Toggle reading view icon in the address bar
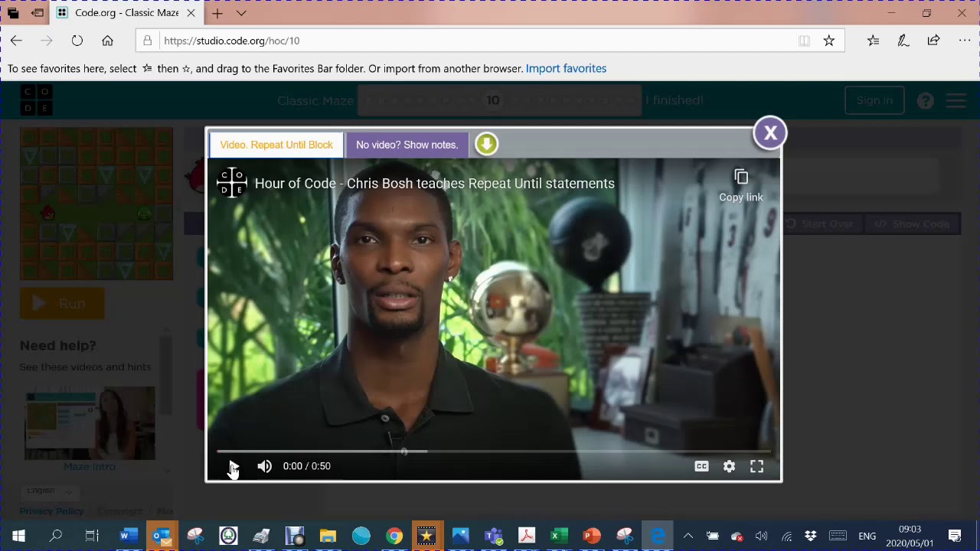This screenshot has height=551, width=980. [x=804, y=41]
